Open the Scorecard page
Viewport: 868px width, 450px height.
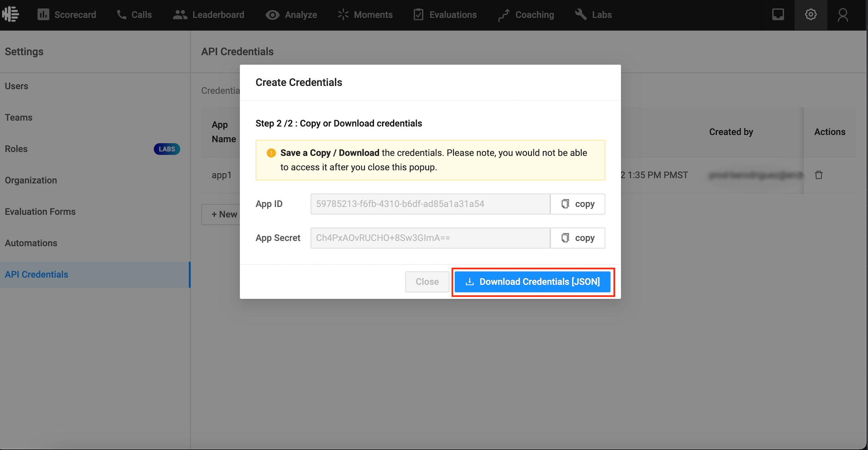tap(67, 15)
